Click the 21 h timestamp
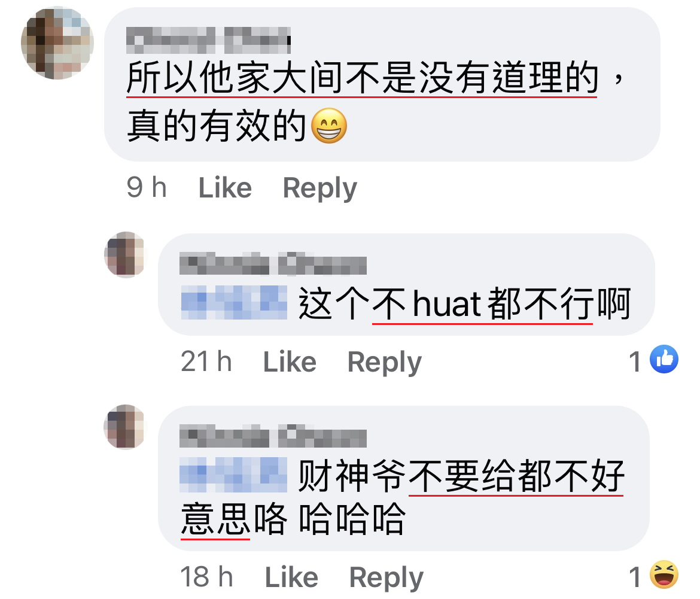Viewport: 700px width, 599px height. click(206, 361)
